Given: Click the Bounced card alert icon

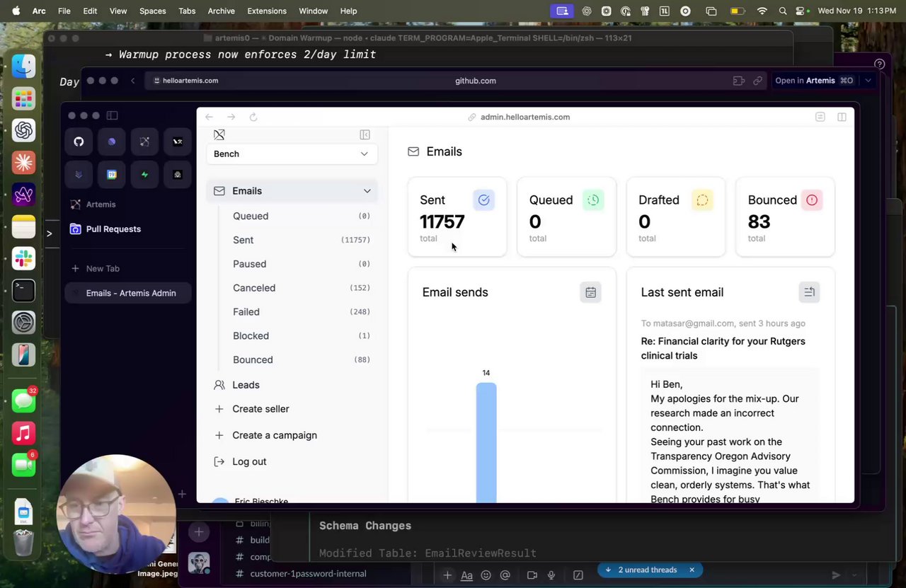Looking at the screenshot, I should 812,200.
